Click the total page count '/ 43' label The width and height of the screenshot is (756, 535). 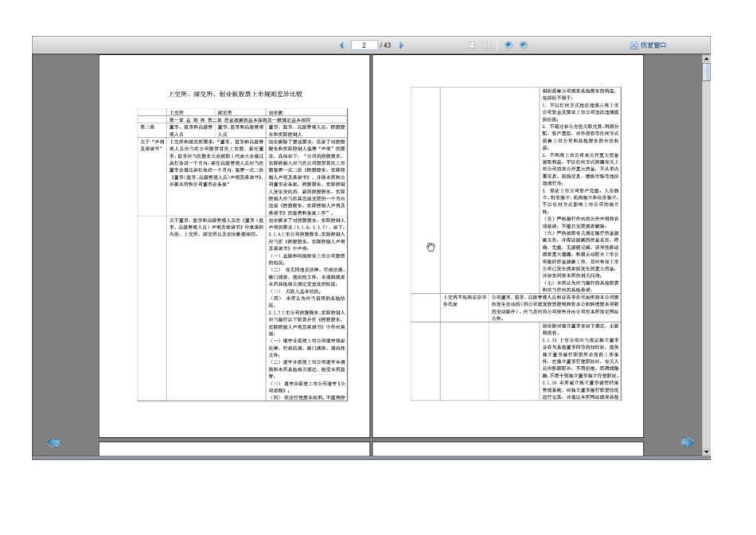[386, 45]
